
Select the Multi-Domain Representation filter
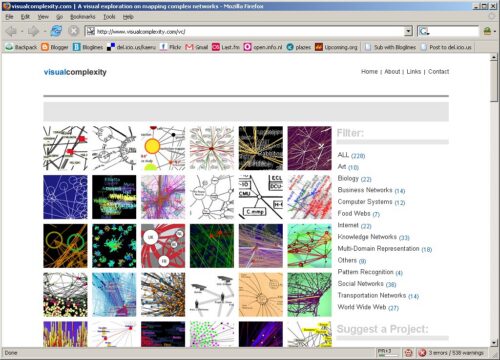pyautogui.click(x=385, y=249)
